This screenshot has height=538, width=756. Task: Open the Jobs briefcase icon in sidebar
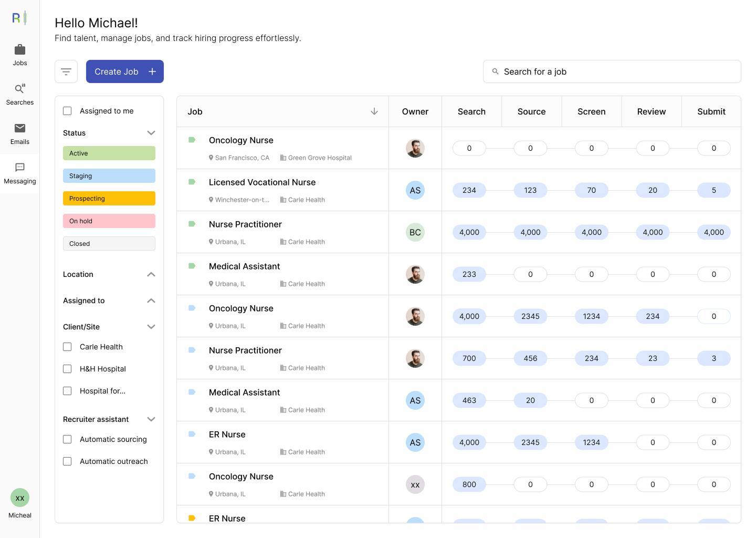coord(20,50)
